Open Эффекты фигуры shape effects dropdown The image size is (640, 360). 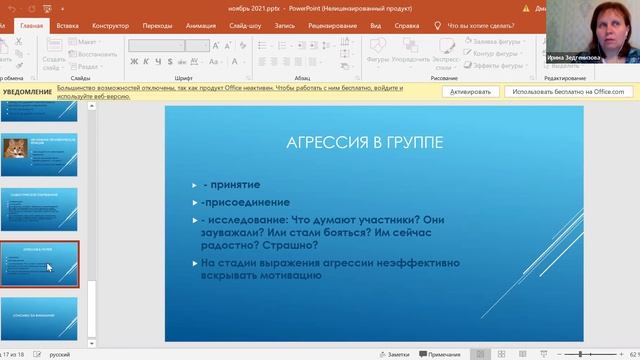click(x=496, y=65)
